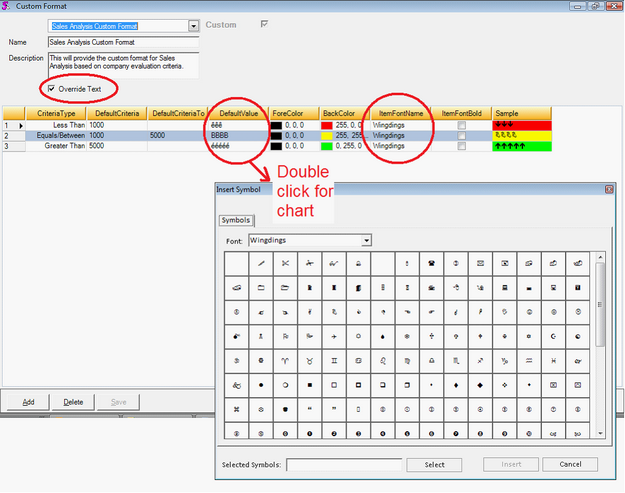Click the symbol grid scroll down arrow

coord(600,434)
